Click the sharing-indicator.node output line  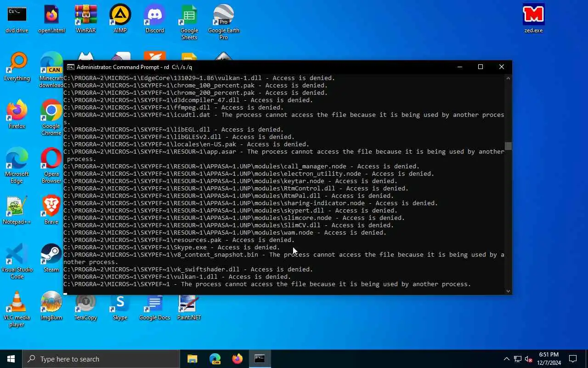250,203
